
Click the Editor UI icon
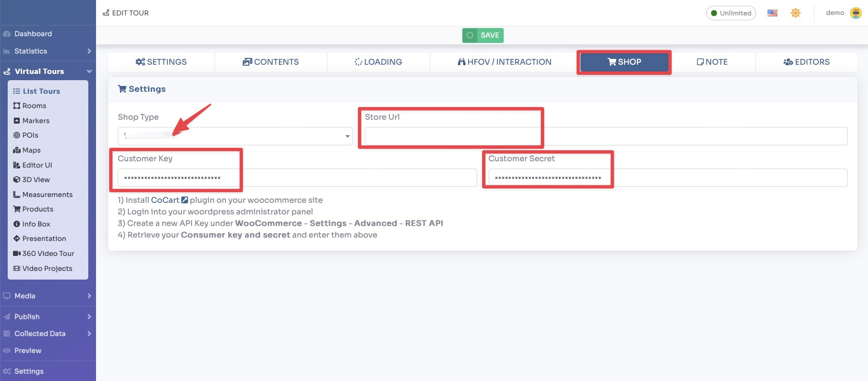coord(17,165)
